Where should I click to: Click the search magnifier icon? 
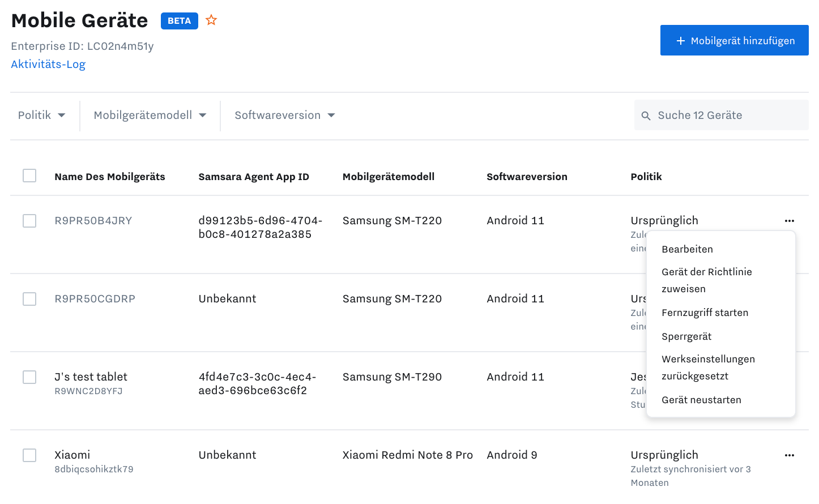(x=646, y=116)
